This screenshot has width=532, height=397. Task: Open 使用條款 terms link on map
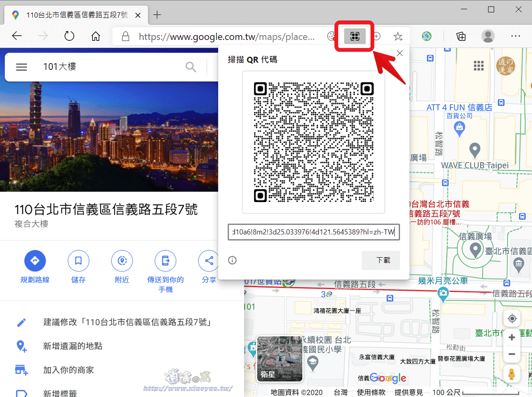[x=371, y=392]
